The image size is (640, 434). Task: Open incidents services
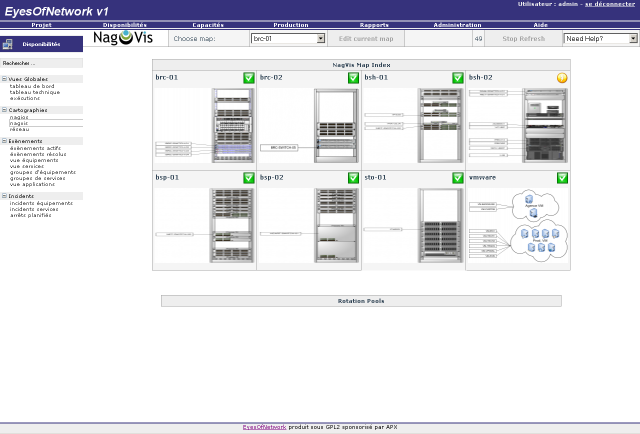coord(34,209)
